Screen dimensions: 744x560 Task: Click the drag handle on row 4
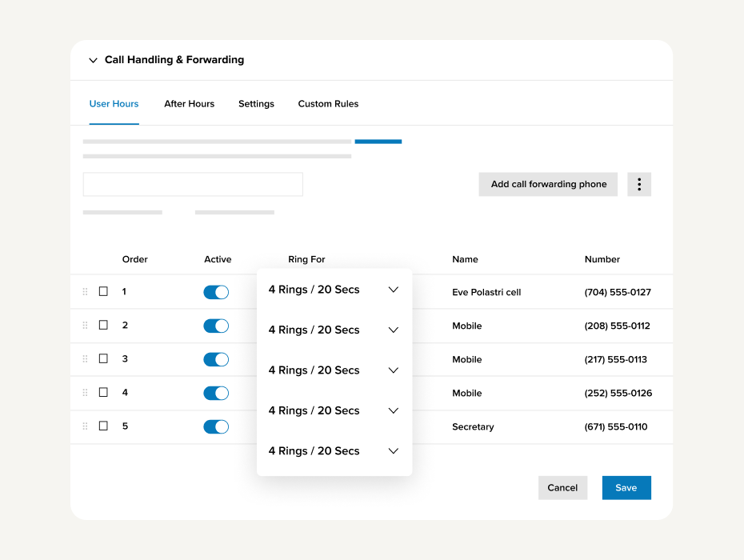(x=86, y=393)
